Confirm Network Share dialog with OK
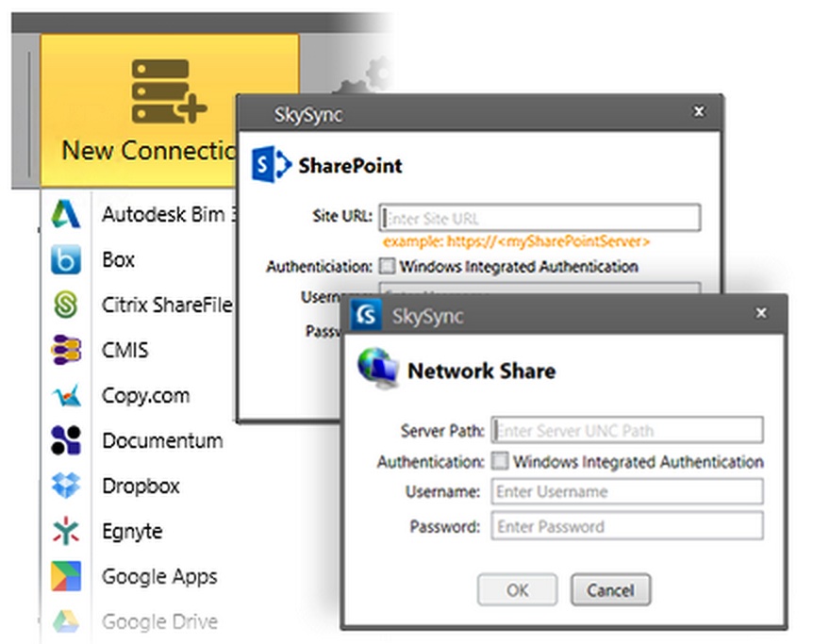813x644 pixels. (x=518, y=589)
